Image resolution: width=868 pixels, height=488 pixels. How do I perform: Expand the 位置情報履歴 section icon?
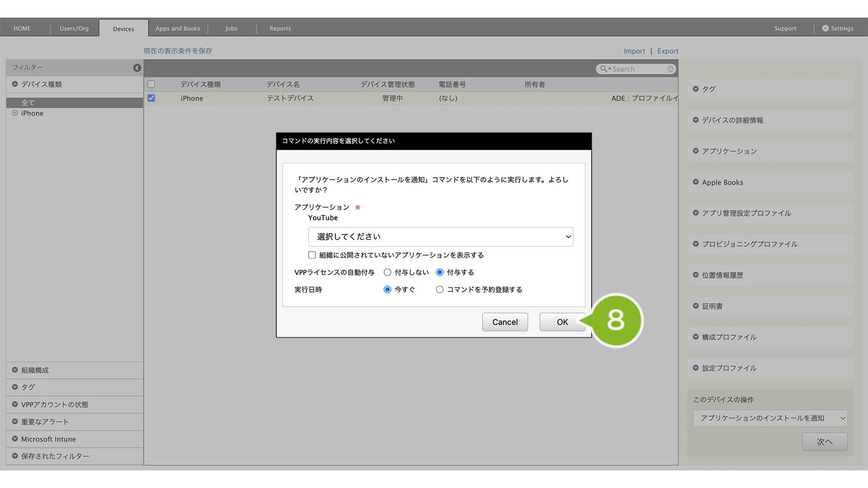click(x=696, y=275)
